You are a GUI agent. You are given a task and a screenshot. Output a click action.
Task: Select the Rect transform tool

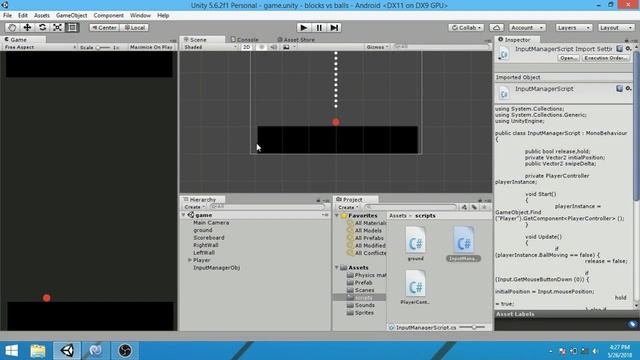(72, 27)
